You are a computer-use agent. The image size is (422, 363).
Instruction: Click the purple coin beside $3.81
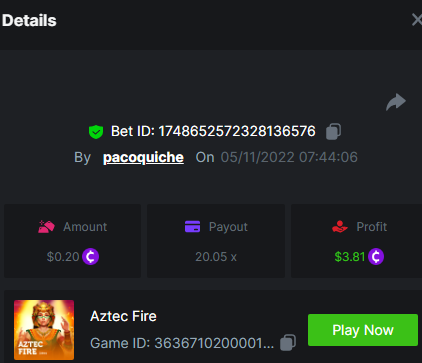point(376,257)
